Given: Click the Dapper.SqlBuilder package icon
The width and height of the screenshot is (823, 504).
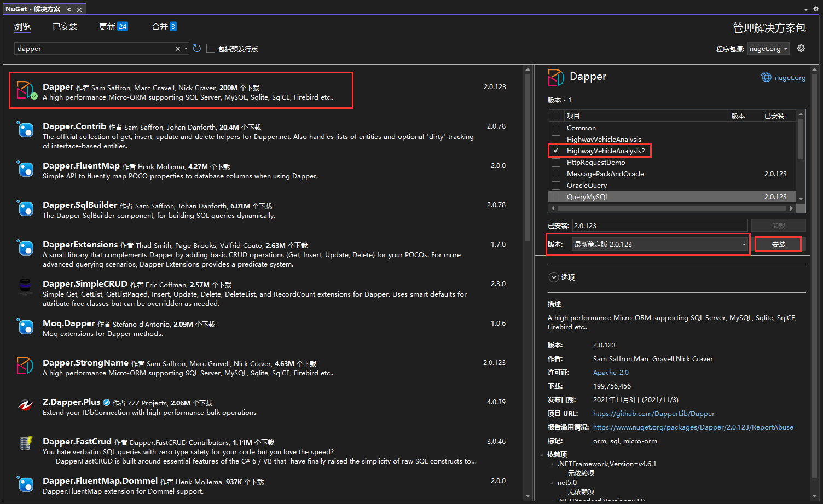Looking at the screenshot, I should [x=25, y=208].
